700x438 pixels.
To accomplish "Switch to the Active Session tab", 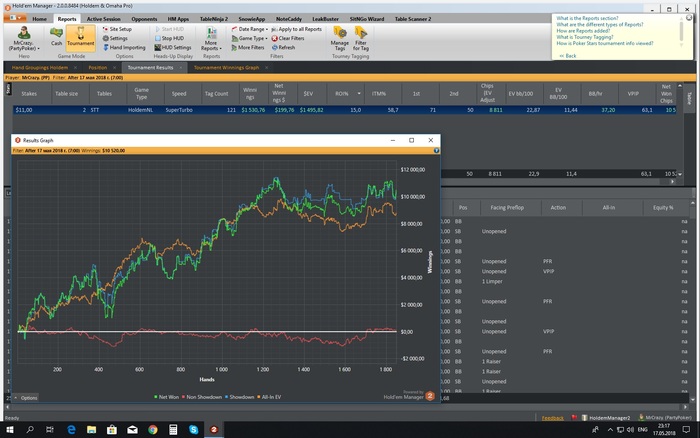I will [x=104, y=19].
